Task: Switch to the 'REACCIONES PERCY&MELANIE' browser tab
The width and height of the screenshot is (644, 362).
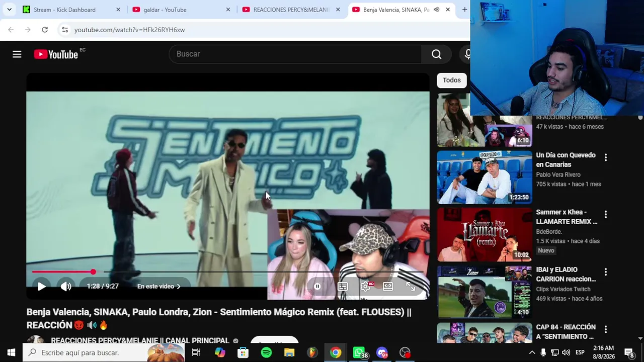Action: tap(291, 10)
